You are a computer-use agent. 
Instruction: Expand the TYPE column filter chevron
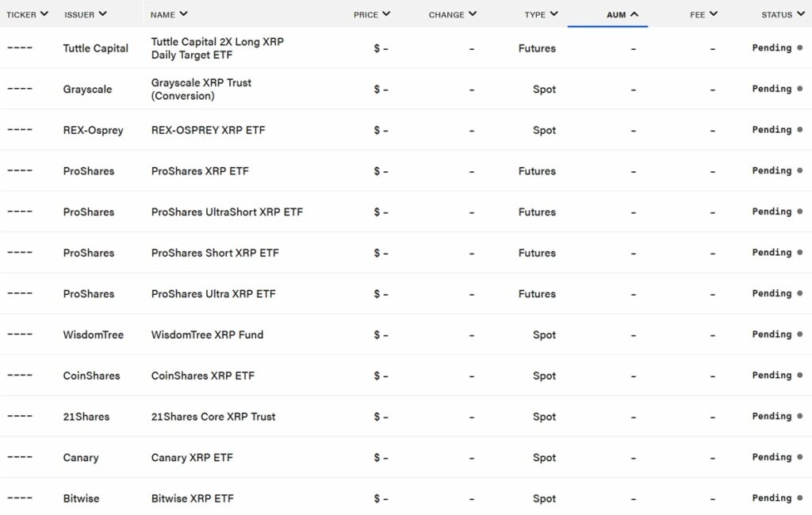coord(553,13)
